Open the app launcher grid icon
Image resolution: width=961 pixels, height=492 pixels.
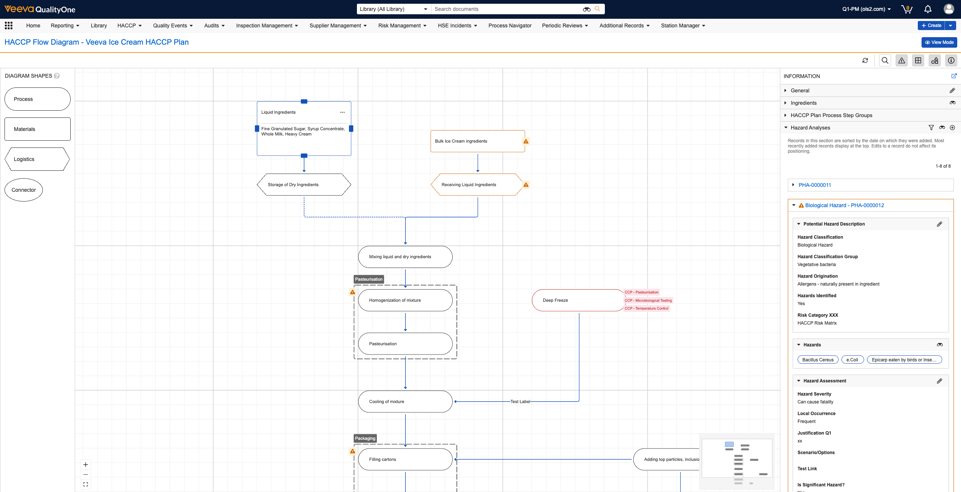[9, 26]
